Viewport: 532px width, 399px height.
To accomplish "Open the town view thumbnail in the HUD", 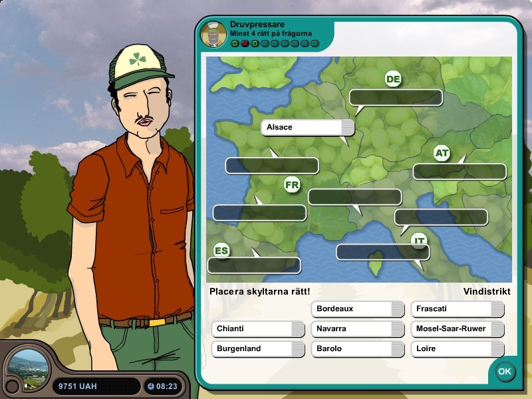I will pos(28,370).
